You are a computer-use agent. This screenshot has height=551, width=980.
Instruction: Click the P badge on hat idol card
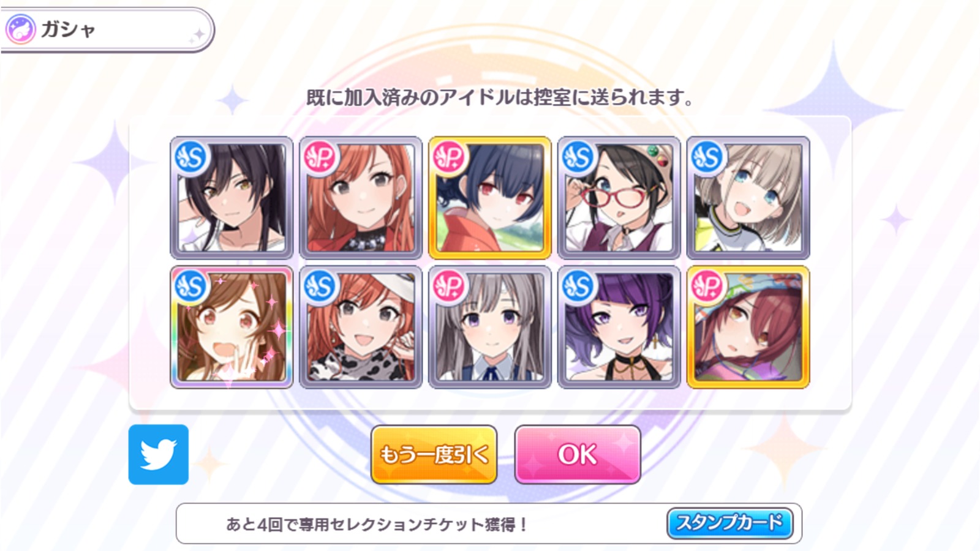point(708,287)
